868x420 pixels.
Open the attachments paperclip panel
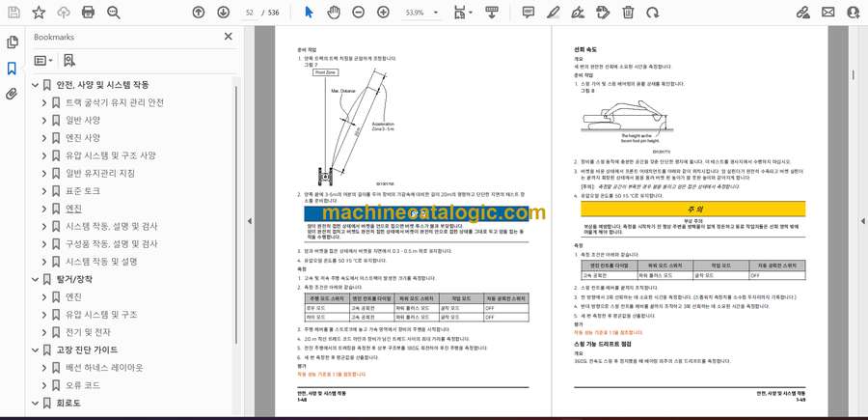click(13, 95)
